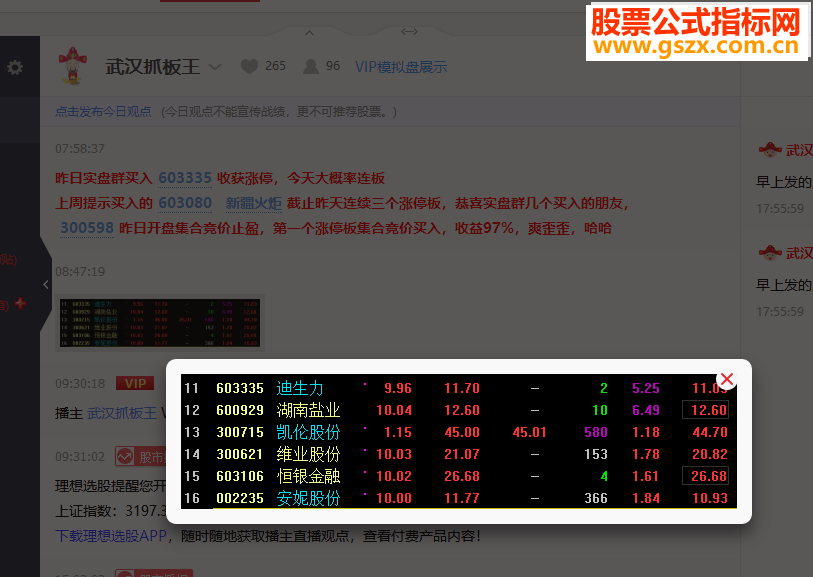The image size is (813, 577).
Task: Click the red plus icon in left sidebar
Action: pos(21,303)
